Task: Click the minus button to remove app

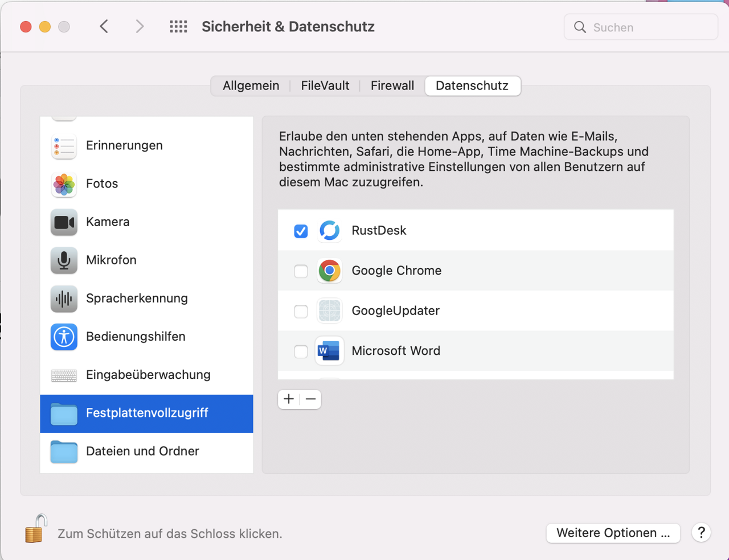Action: tap(310, 399)
